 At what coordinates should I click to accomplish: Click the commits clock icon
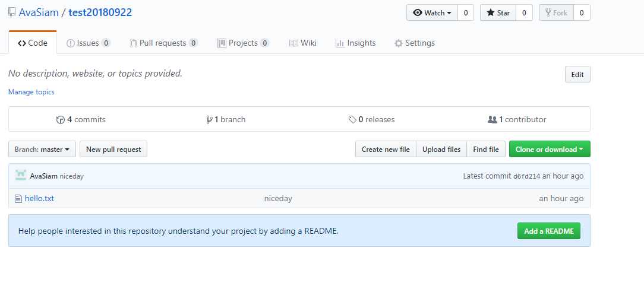(x=61, y=120)
